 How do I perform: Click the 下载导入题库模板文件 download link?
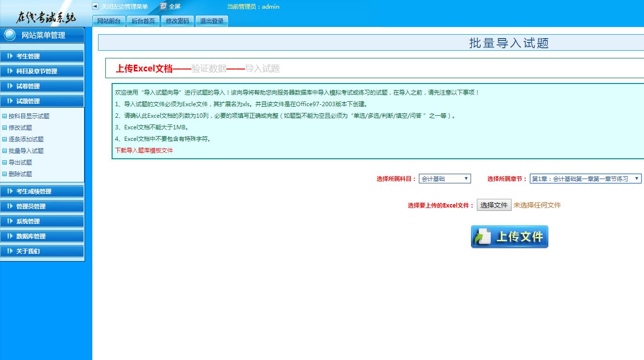tap(144, 151)
